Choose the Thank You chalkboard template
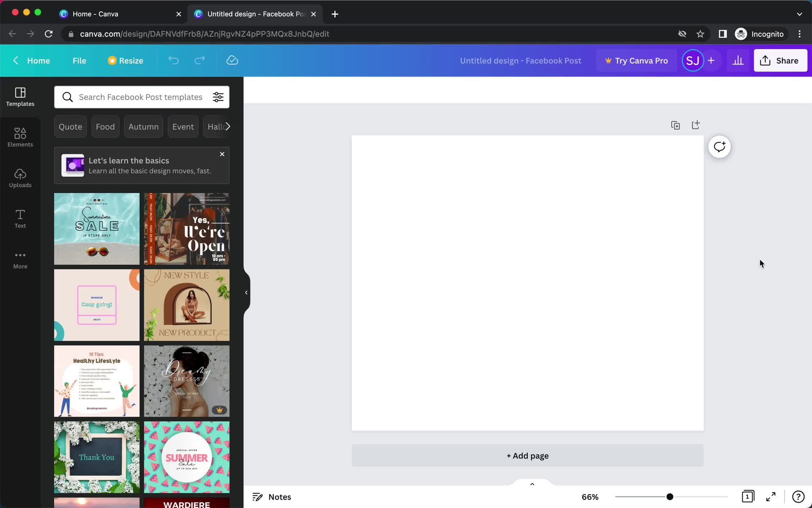 pos(97,457)
